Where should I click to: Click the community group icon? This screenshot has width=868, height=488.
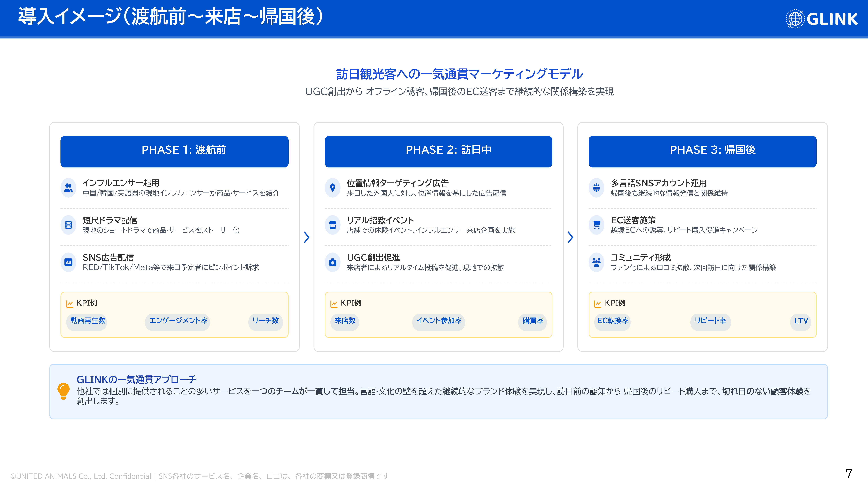(x=596, y=262)
